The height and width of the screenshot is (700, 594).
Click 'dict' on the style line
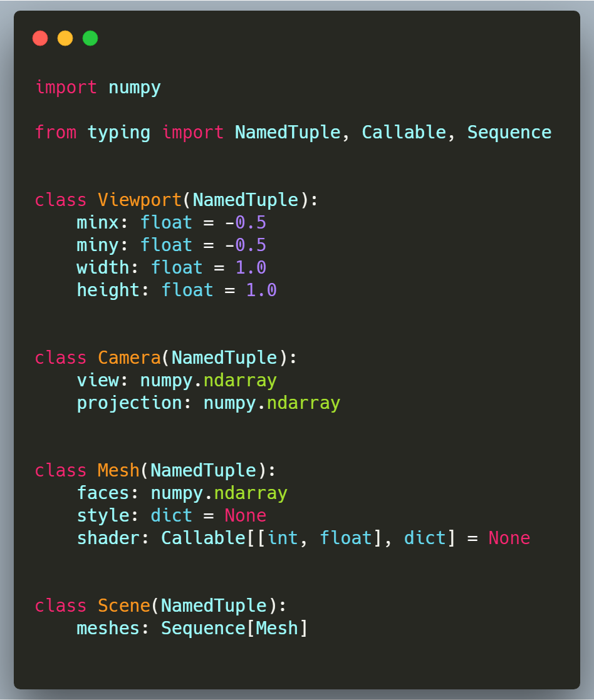point(172,516)
